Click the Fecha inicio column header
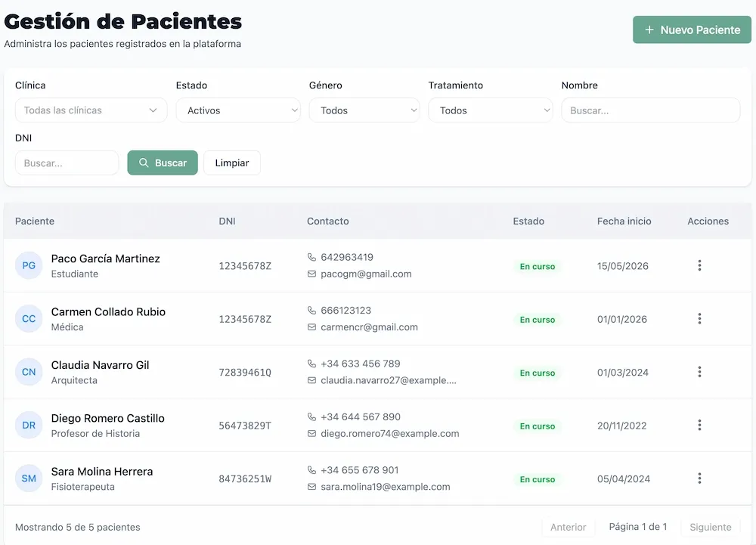 624,221
